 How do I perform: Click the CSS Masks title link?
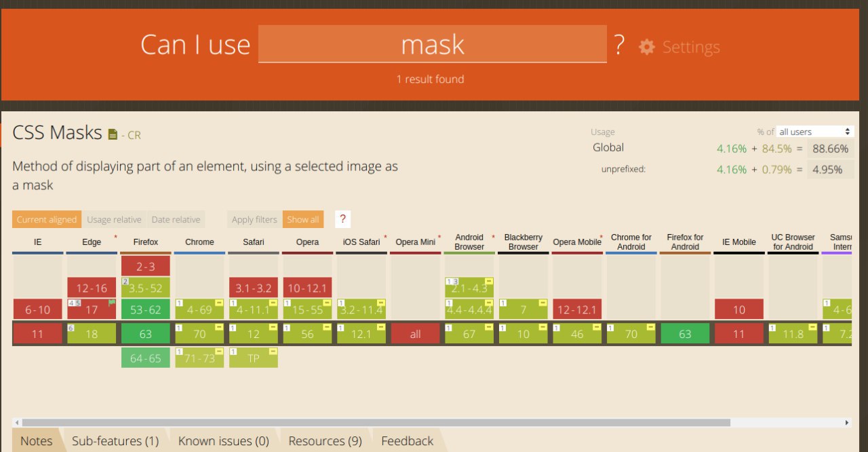tap(57, 132)
